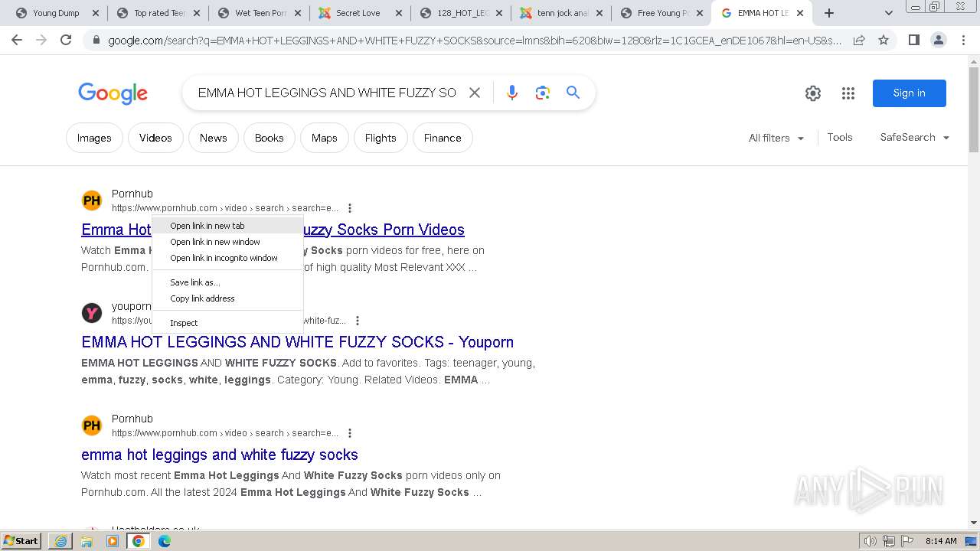This screenshot has width=980, height=551.
Task: Open three-dot options beside the first result URL
Action: pyautogui.click(x=350, y=208)
